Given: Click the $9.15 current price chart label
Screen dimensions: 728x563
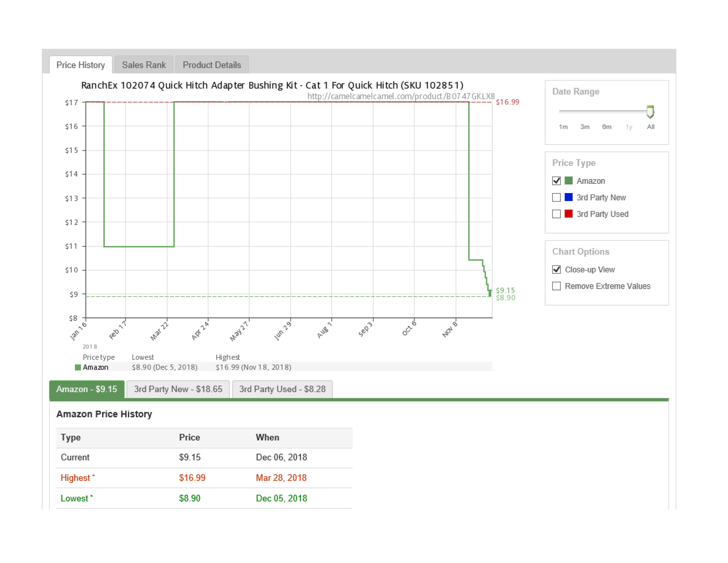Looking at the screenshot, I should 505,290.
